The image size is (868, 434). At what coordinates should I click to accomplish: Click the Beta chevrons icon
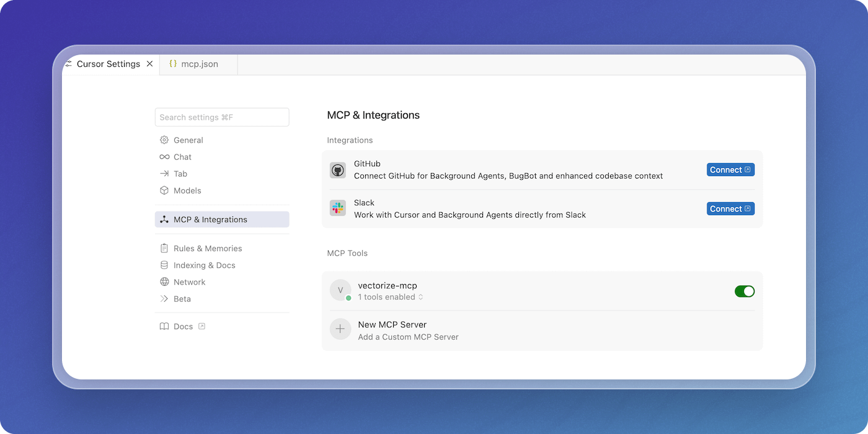click(164, 298)
